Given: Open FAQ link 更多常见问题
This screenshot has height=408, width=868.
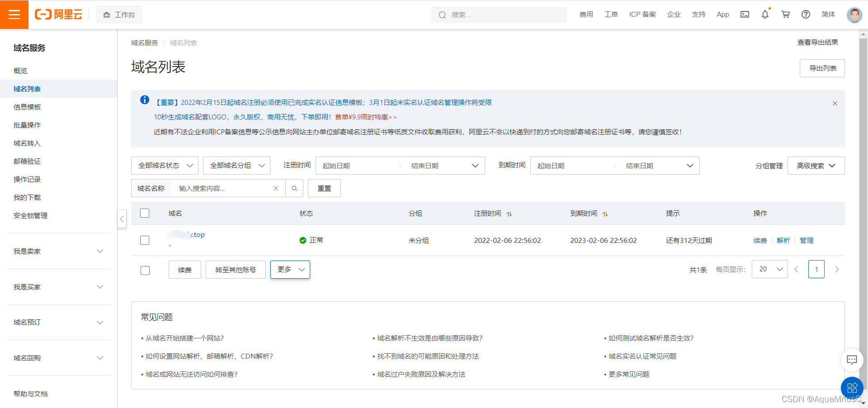Looking at the screenshot, I should [x=629, y=375].
